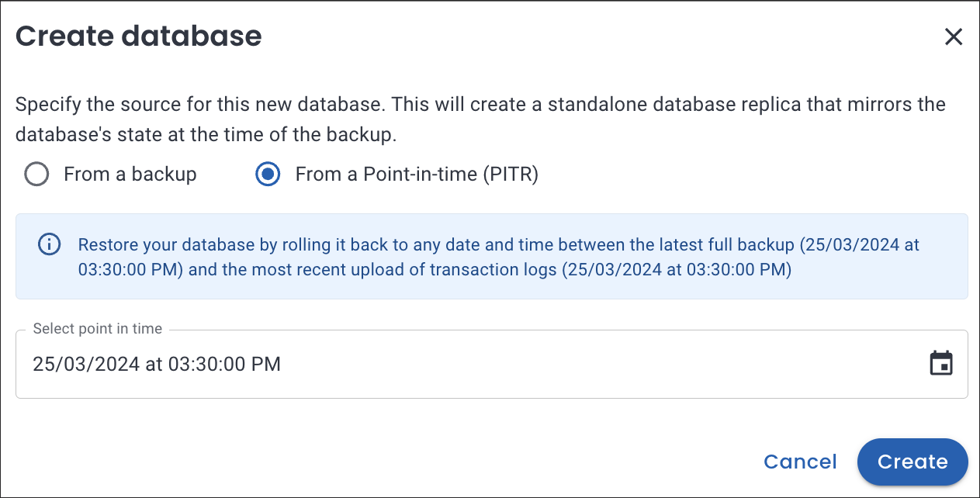Click the Create database heading

click(139, 36)
